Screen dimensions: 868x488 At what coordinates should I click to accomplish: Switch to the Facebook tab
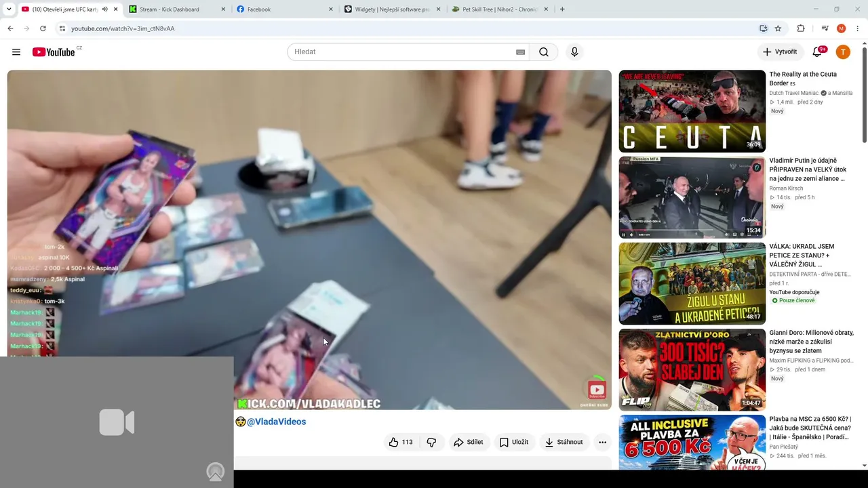click(285, 9)
